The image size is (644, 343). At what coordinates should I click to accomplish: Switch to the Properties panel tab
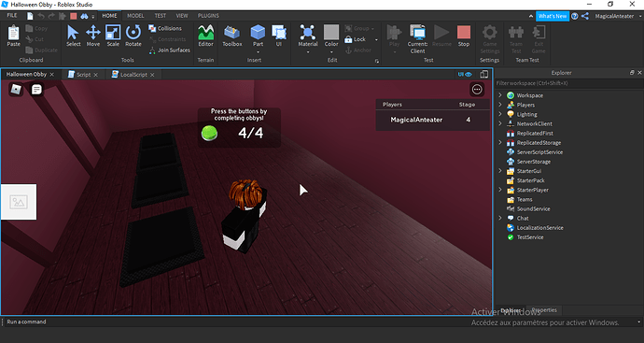click(x=544, y=310)
